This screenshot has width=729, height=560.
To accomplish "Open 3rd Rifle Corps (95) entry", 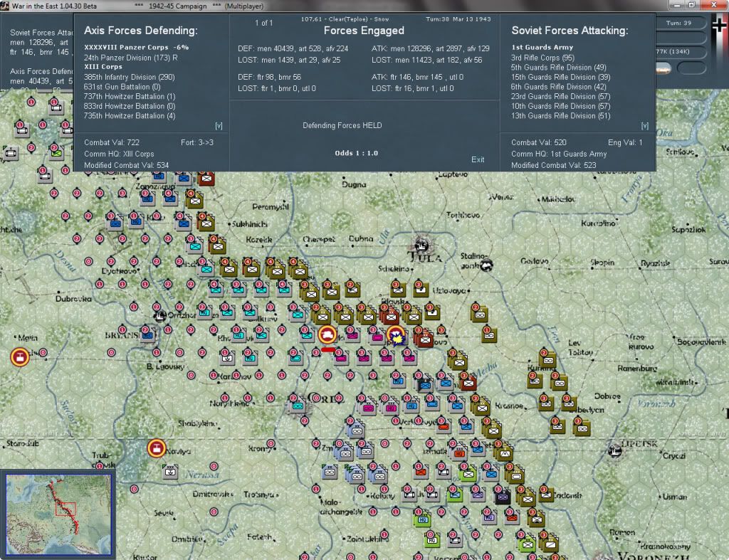I will coord(542,58).
